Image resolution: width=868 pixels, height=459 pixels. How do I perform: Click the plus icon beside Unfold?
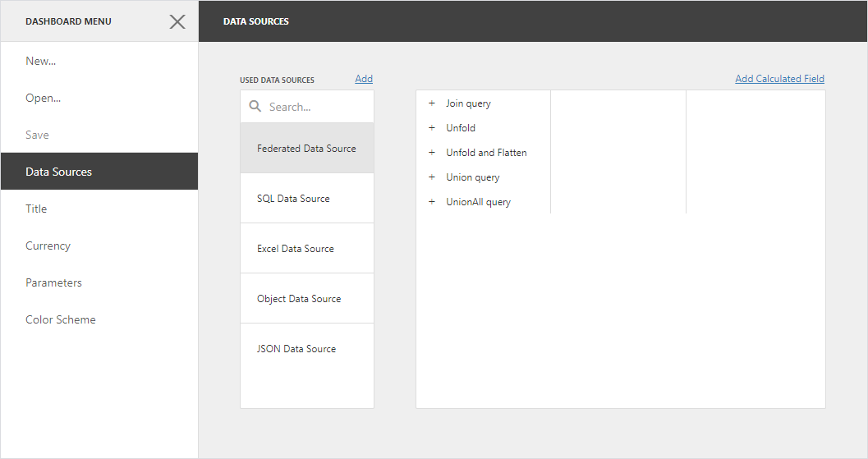click(x=432, y=128)
